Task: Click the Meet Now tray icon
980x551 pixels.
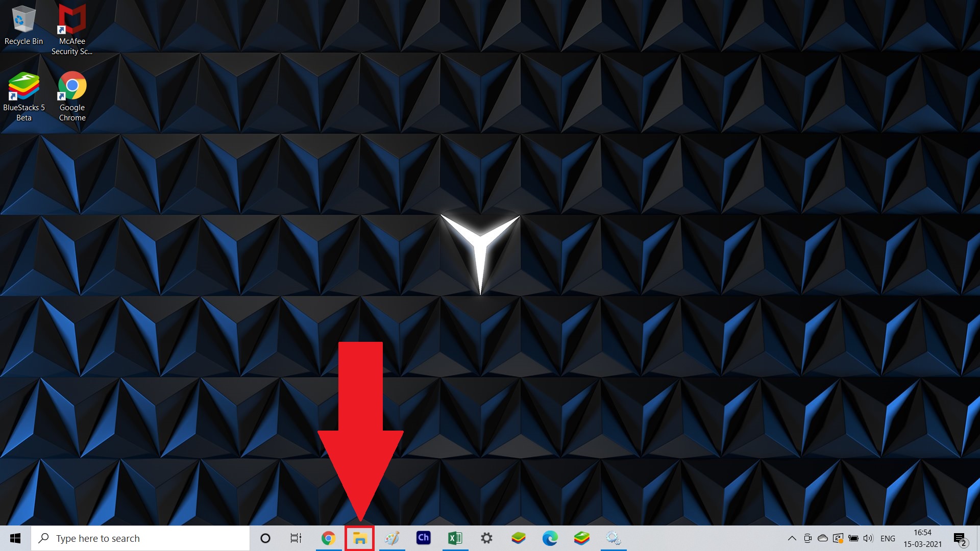Action: [x=807, y=538]
